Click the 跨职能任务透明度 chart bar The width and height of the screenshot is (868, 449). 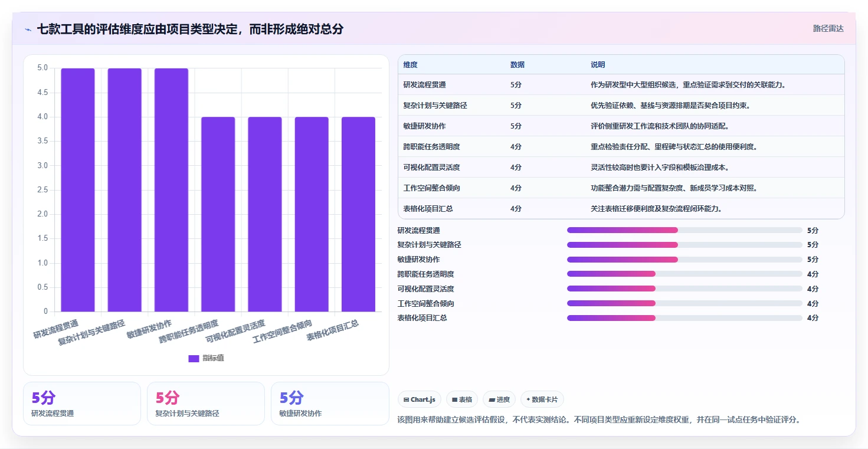pos(218,214)
